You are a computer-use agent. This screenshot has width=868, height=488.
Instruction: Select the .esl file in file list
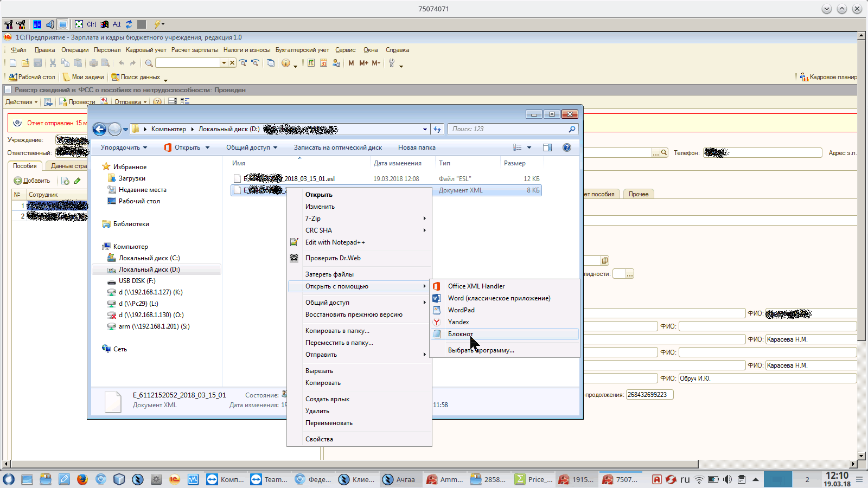pos(386,178)
